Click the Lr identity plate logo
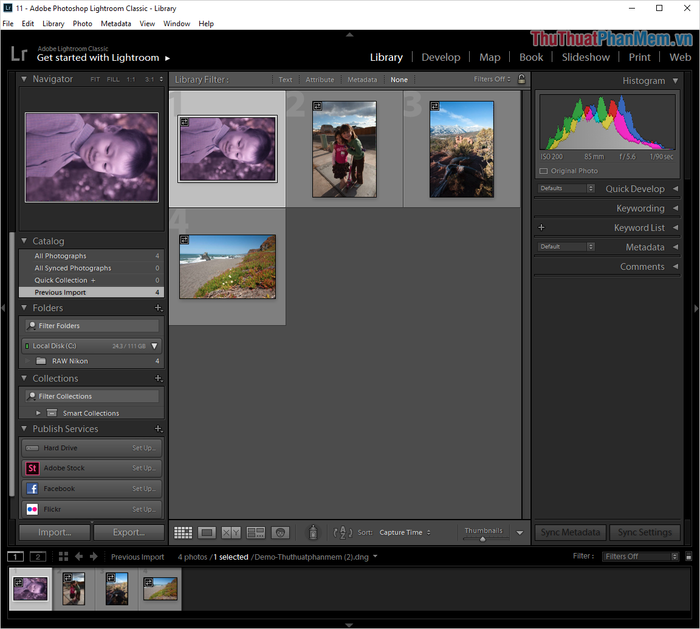The image size is (700, 629). (x=19, y=54)
